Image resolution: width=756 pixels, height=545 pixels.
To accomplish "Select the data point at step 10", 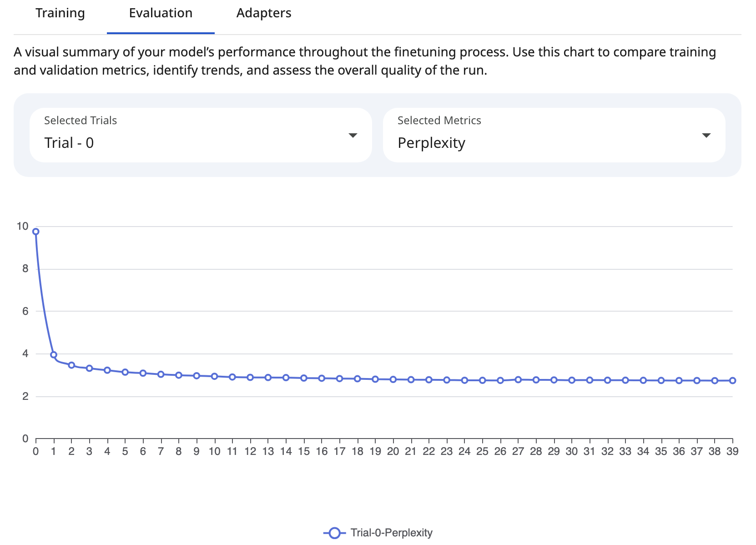I will (x=214, y=376).
